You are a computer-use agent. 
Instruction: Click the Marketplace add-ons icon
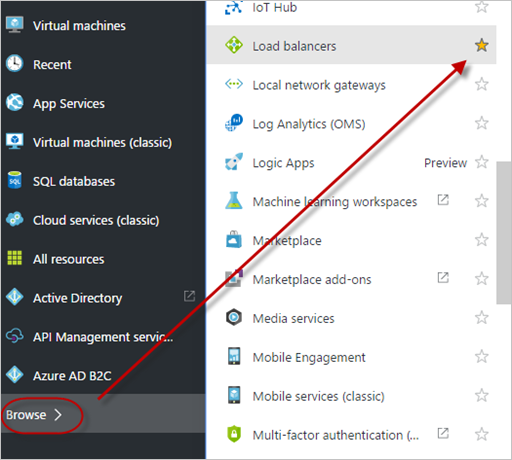pos(234,278)
